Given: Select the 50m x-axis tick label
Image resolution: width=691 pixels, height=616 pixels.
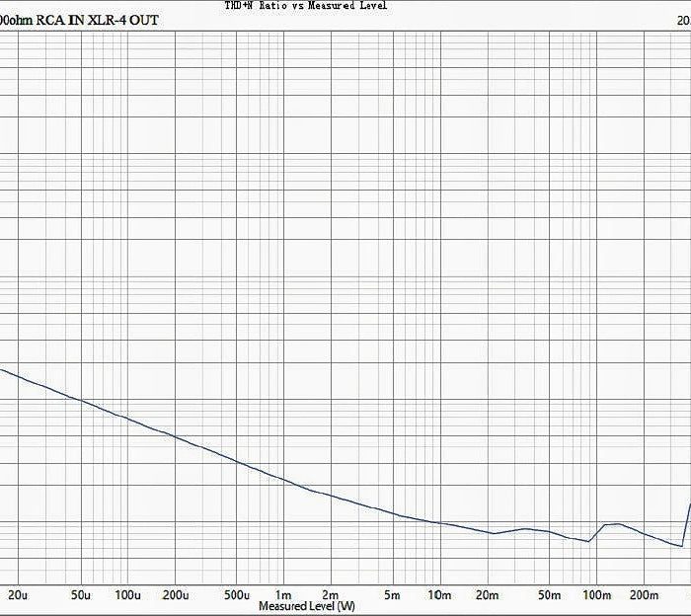Looking at the screenshot, I should [x=550, y=595].
